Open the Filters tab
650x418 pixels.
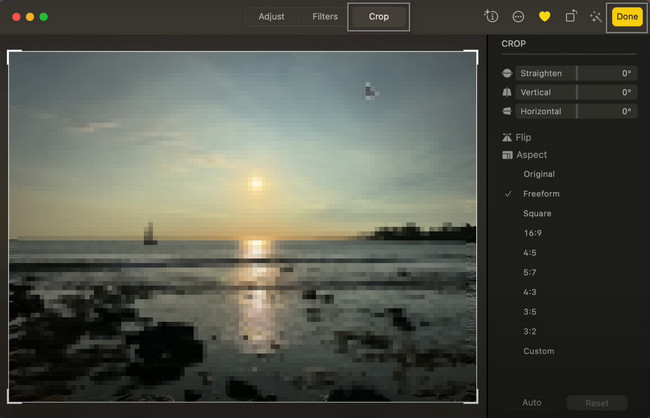[325, 17]
